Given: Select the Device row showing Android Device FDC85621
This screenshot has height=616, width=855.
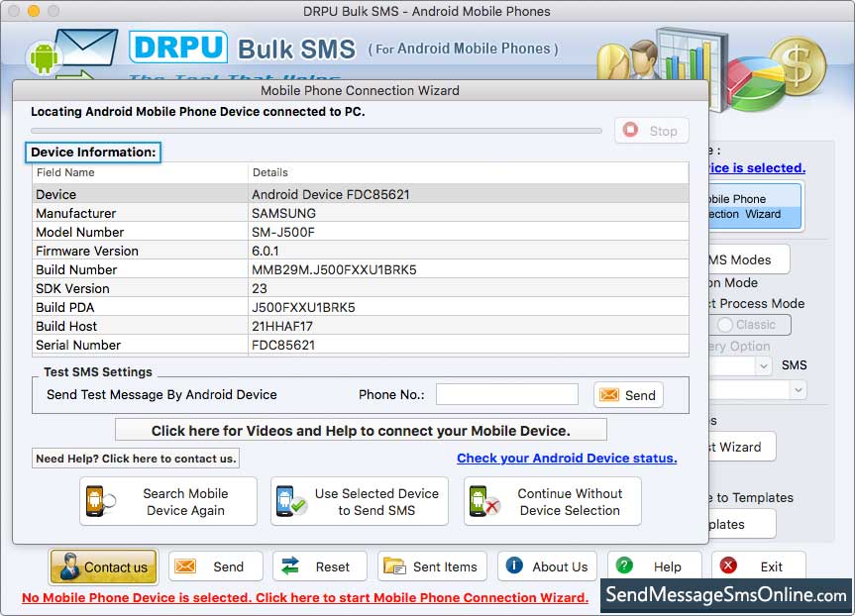Looking at the screenshot, I should click(x=361, y=195).
